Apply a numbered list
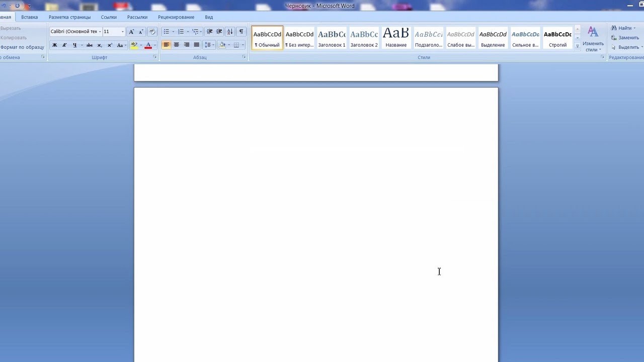 pos(181,32)
